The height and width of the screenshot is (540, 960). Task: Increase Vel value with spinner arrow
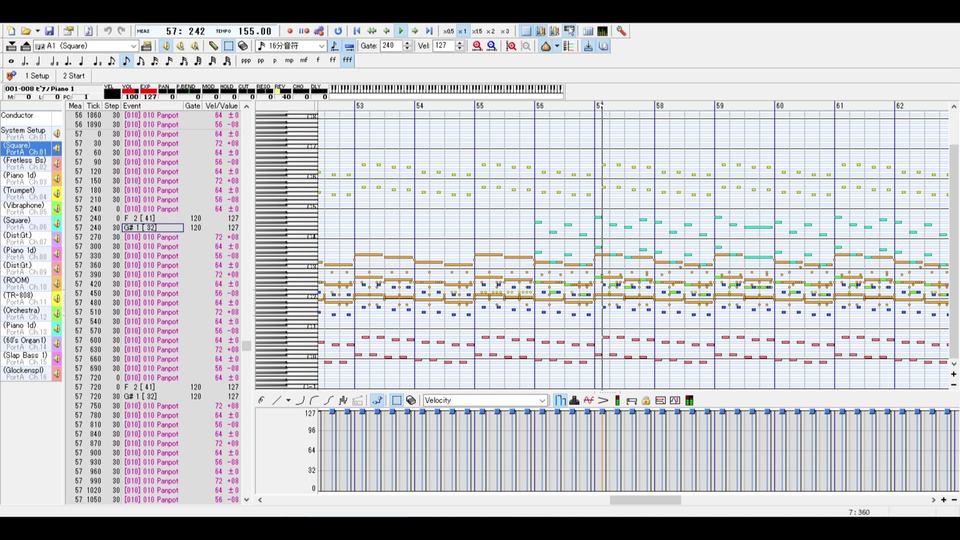click(x=459, y=43)
